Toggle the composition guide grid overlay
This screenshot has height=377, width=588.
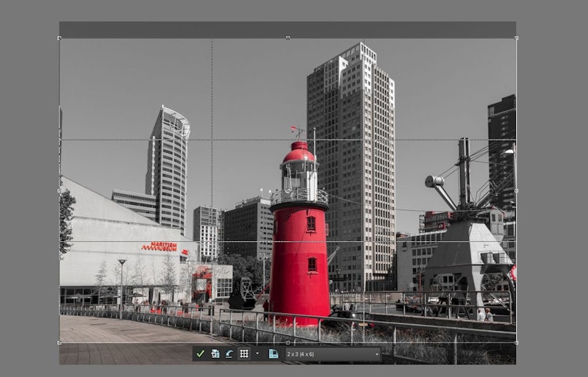tap(243, 353)
